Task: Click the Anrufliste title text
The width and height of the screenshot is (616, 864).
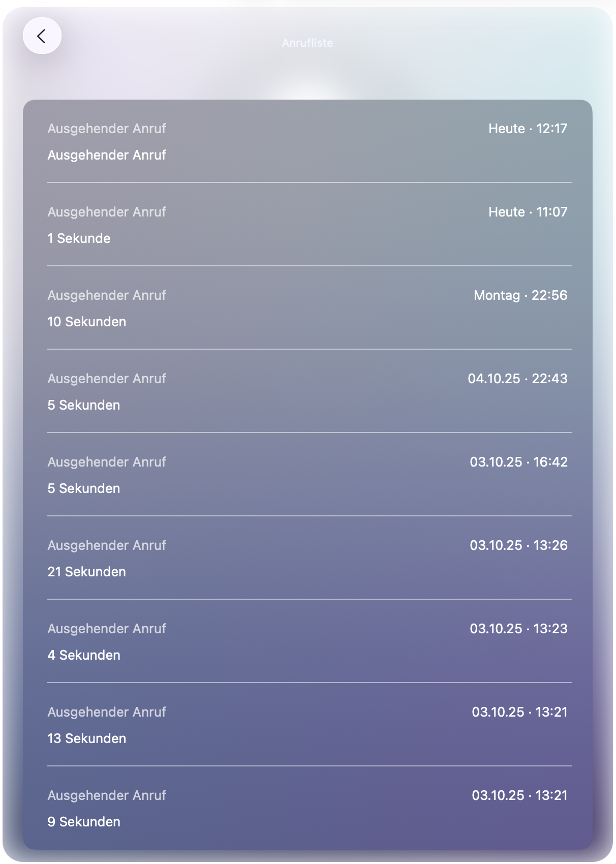Action: coord(307,43)
